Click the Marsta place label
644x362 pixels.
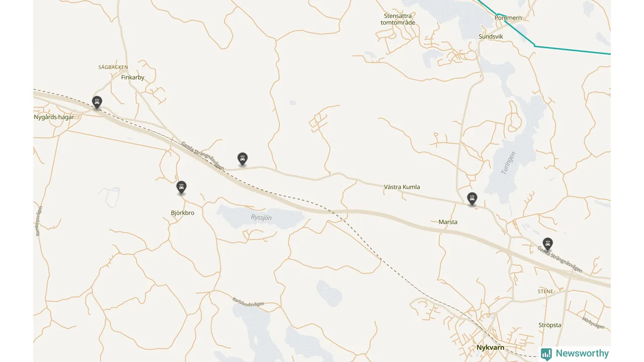pyautogui.click(x=448, y=222)
